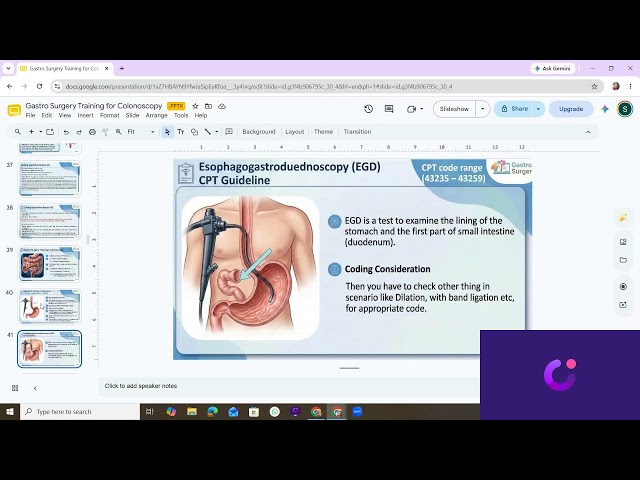This screenshot has height=480, width=640.
Task: Open the File menu
Action: click(x=31, y=116)
